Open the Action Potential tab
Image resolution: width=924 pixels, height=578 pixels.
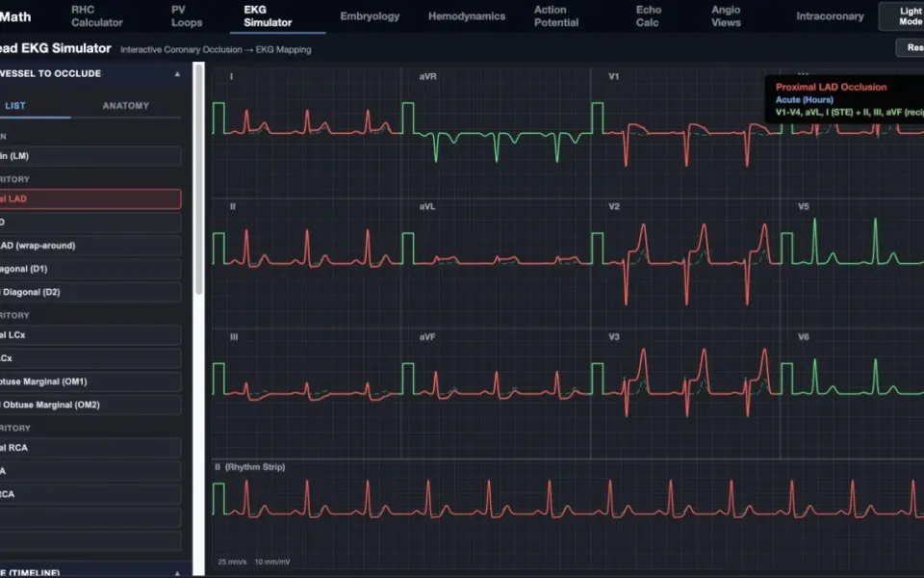point(555,16)
